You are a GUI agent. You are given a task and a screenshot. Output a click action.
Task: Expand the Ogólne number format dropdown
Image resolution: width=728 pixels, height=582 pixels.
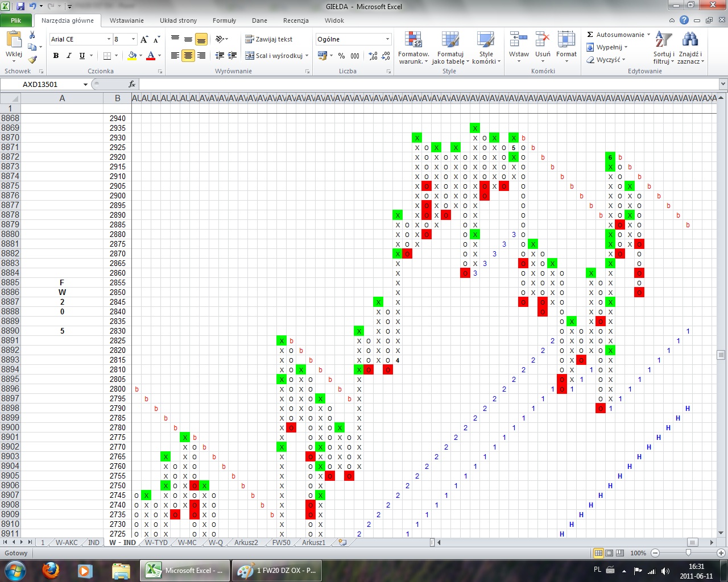coord(387,39)
